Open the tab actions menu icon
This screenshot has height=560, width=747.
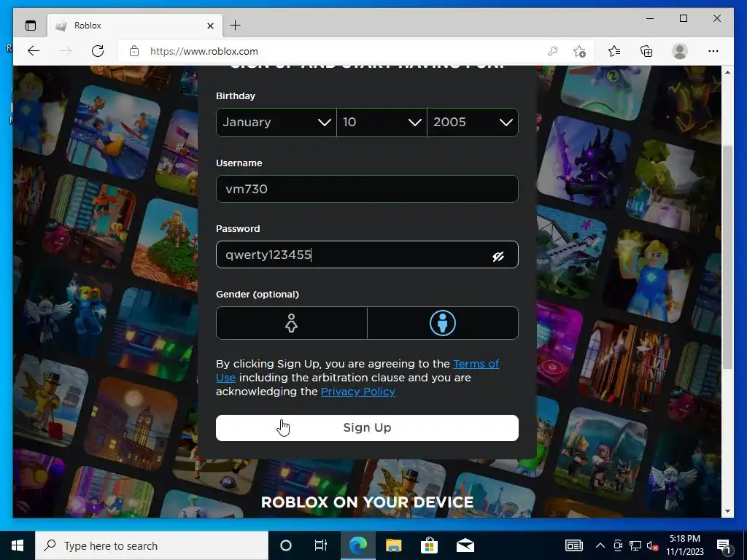(31, 26)
